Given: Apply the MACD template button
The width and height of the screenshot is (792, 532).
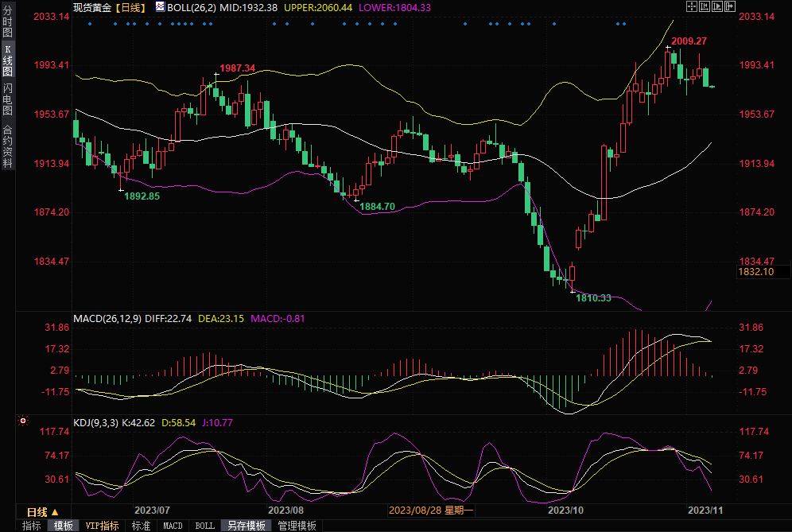Looking at the screenshot, I should click(x=173, y=526).
